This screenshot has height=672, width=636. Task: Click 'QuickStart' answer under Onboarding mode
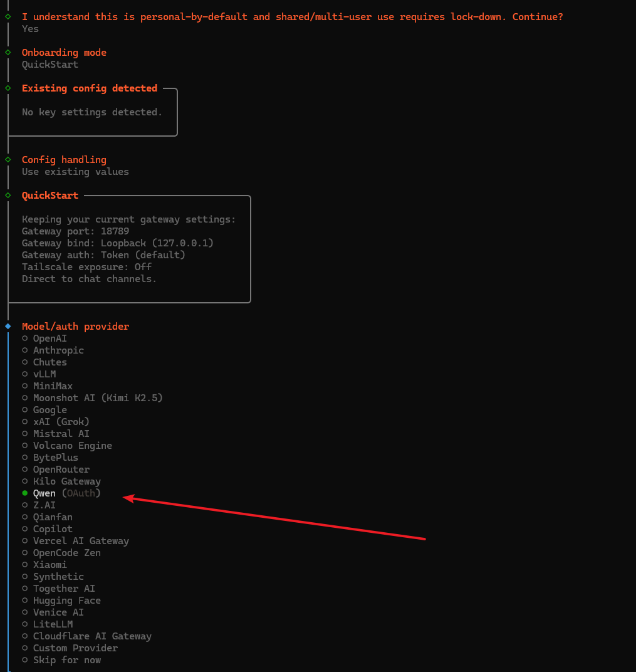[50, 65]
